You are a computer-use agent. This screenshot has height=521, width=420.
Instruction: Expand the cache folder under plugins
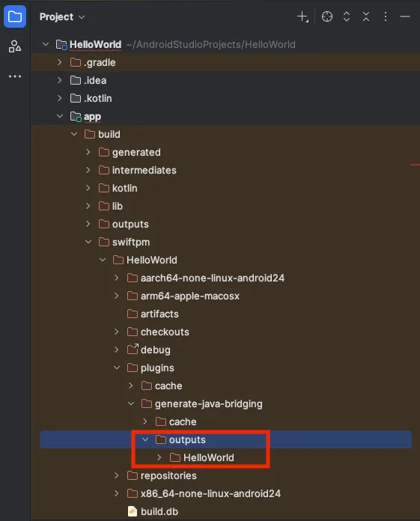131,386
